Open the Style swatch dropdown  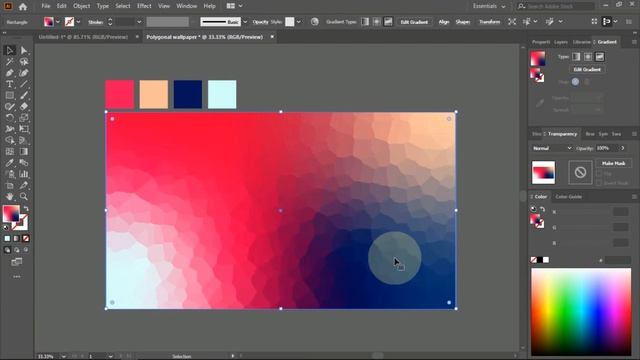(299, 22)
